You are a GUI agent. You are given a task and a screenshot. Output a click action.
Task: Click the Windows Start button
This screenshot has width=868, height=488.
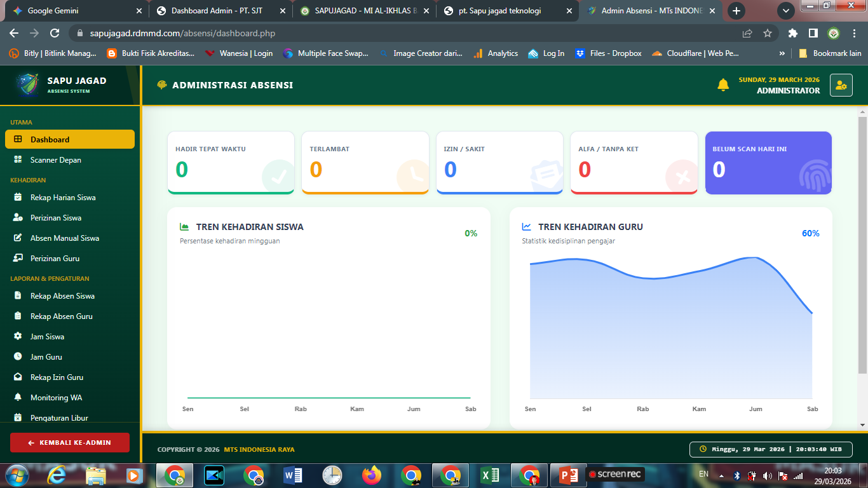17,475
